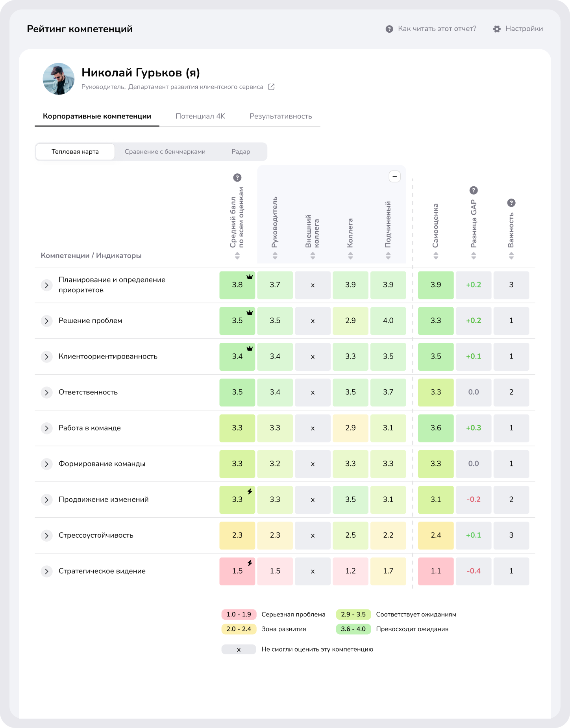Expand the 'Решение проблем' competency row
Viewport: 570px width, 728px height.
coord(47,321)
